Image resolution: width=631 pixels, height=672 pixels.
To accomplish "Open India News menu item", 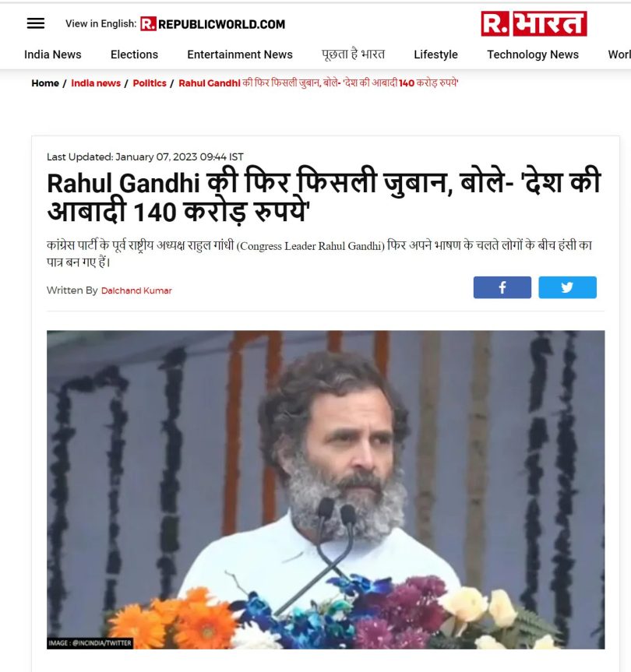I will pos(53,55).
